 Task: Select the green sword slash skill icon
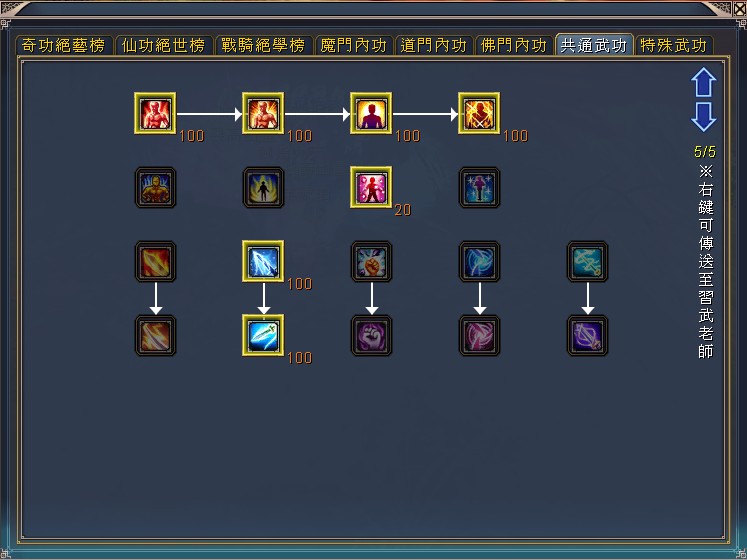[x=263, y=335]
